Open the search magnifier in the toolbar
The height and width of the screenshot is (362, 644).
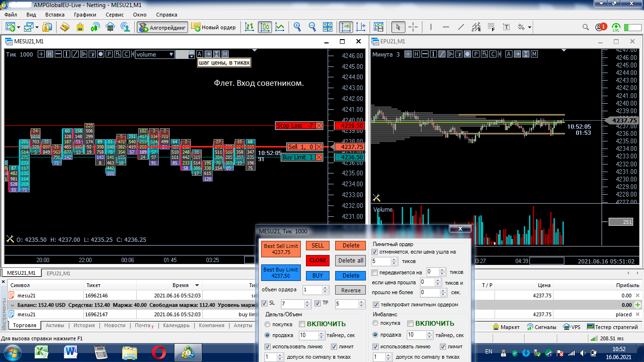coord(586,27)
